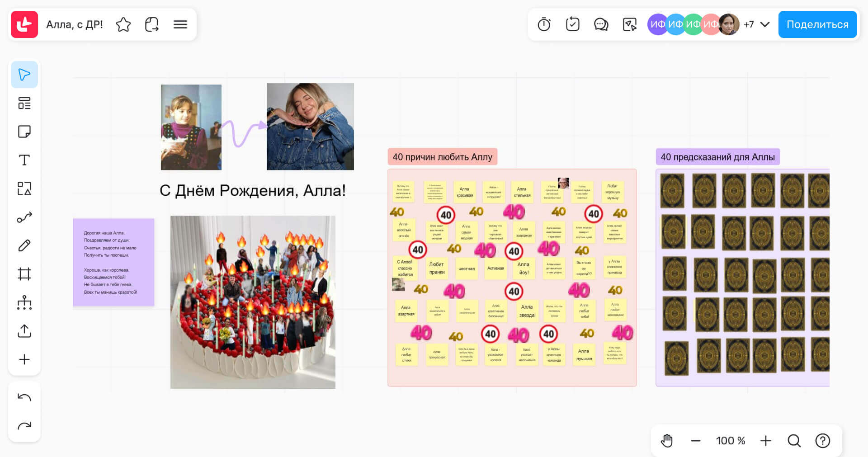Click the Поделиться share button
The width and height of the screenshot is (868, 457).
point(817,24)
